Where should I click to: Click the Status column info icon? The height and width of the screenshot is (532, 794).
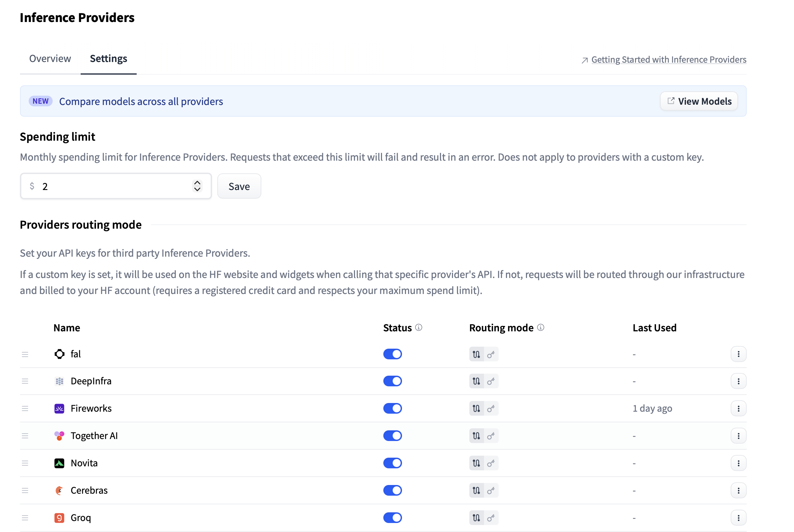[x=419, y=327]
